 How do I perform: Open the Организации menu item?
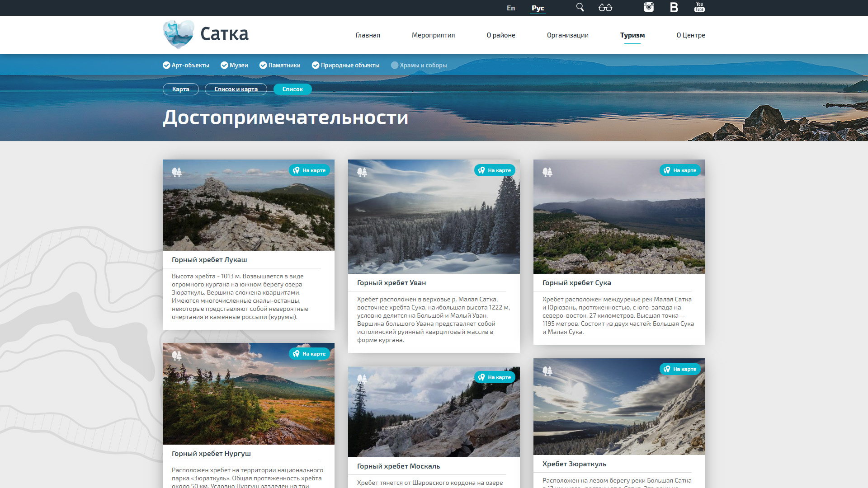point(567,35)
